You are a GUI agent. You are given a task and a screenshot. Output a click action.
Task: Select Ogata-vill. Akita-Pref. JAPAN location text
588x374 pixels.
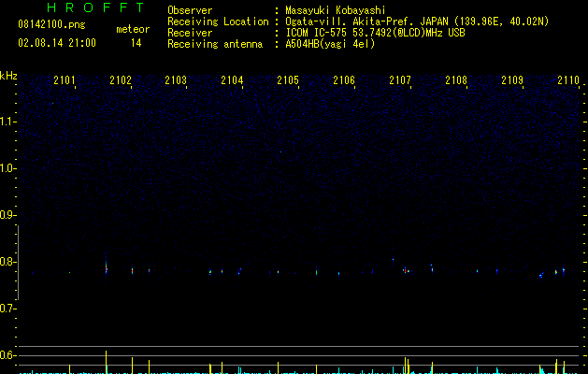pyautogui.click(x=417, y=22)
